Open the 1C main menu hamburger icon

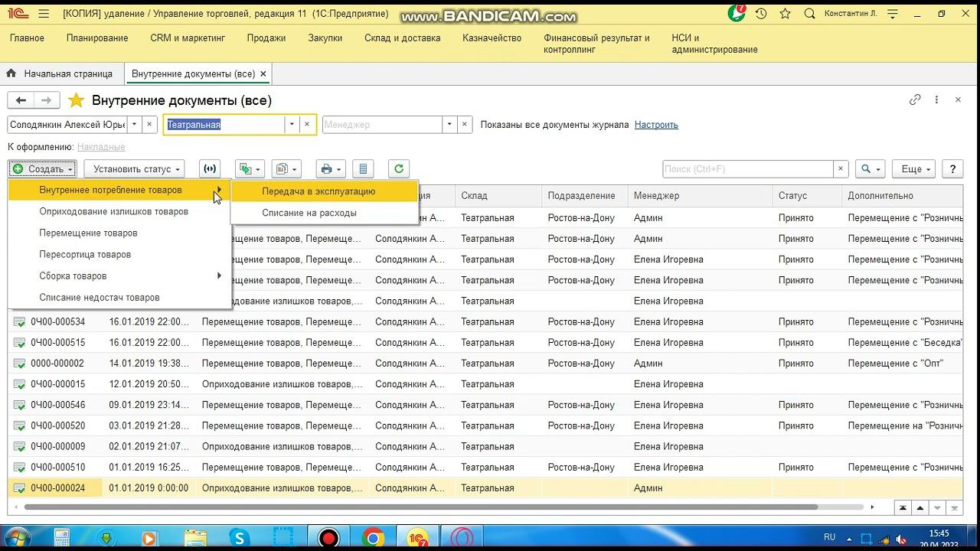43,14
